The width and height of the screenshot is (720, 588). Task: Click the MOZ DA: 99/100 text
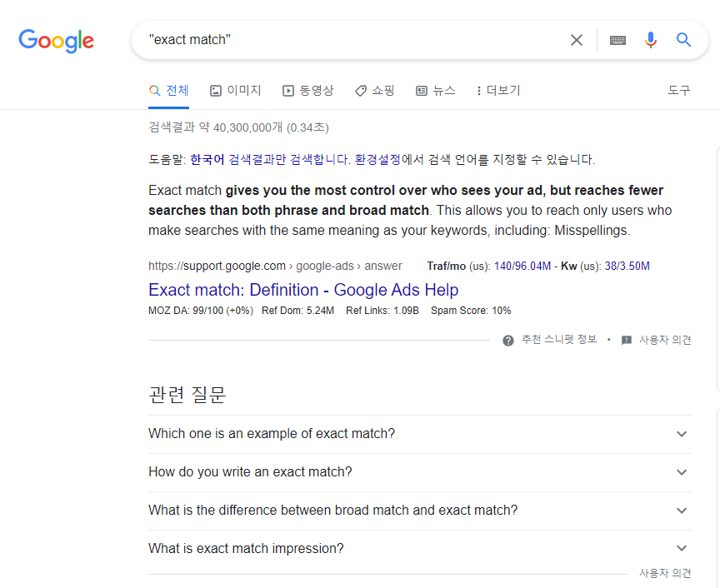[x=201, y=311]
